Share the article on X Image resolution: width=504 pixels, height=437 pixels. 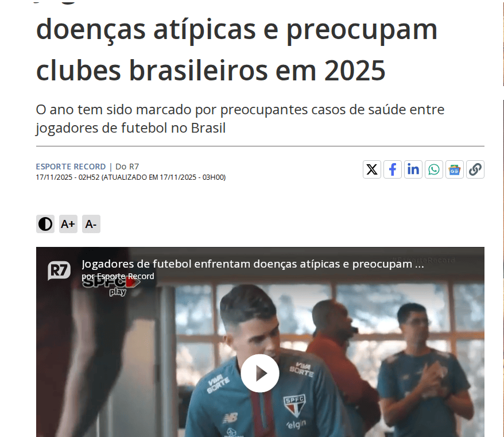(372, 169)
